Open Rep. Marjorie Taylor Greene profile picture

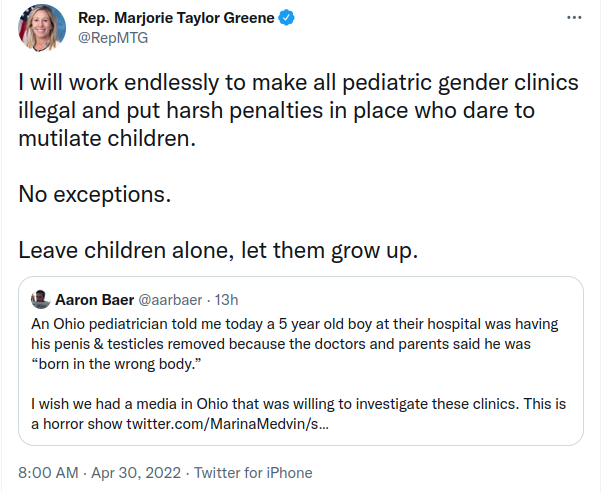click(42, 27)
